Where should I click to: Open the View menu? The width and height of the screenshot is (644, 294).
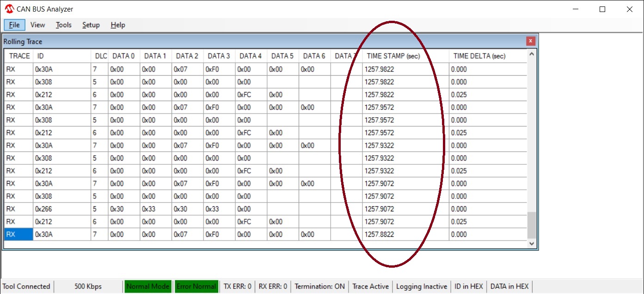[37, 25]
